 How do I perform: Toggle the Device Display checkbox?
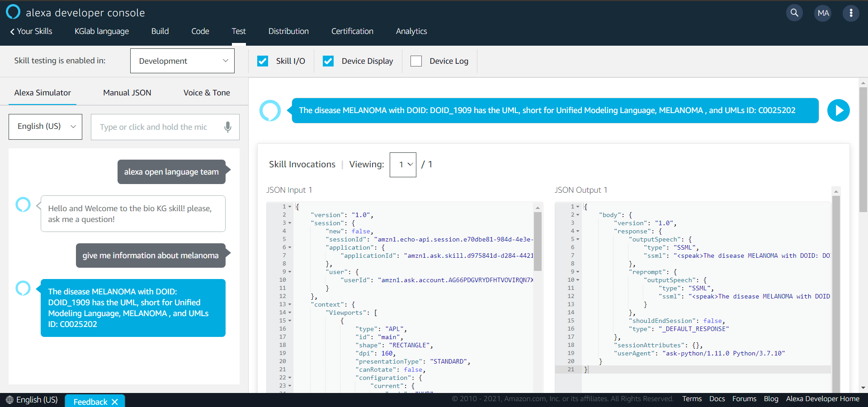point(328,61)
